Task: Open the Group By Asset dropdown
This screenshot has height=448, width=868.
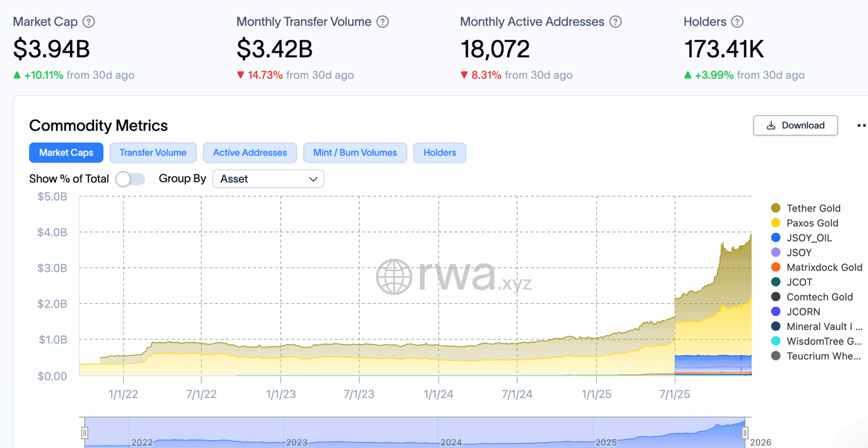Action: click(x=268, y=179)
